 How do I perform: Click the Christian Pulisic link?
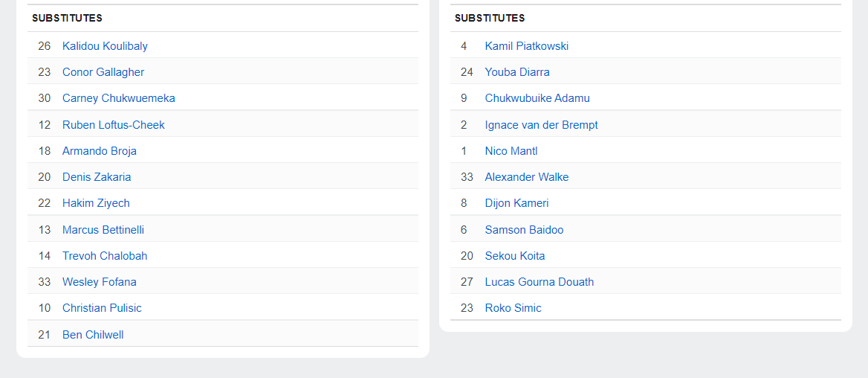click(x=102, y=308)
